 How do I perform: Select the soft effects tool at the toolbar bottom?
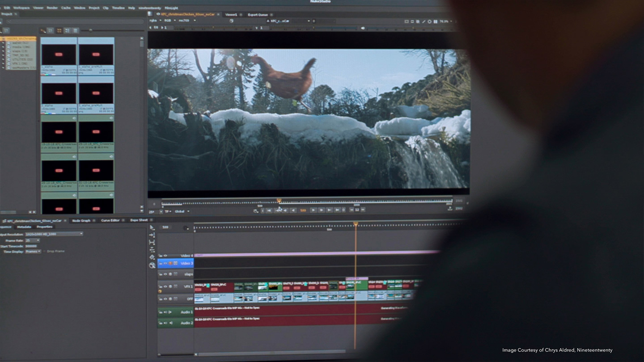(152, 265)
